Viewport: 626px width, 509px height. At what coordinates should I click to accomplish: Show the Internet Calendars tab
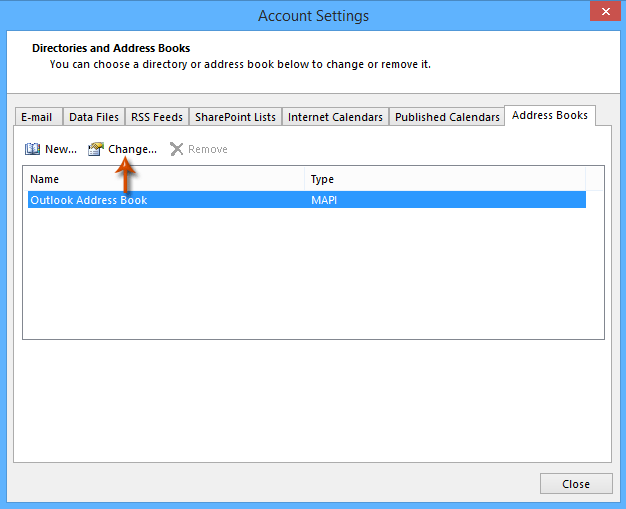pyautogui.click(x=335, y=117)
